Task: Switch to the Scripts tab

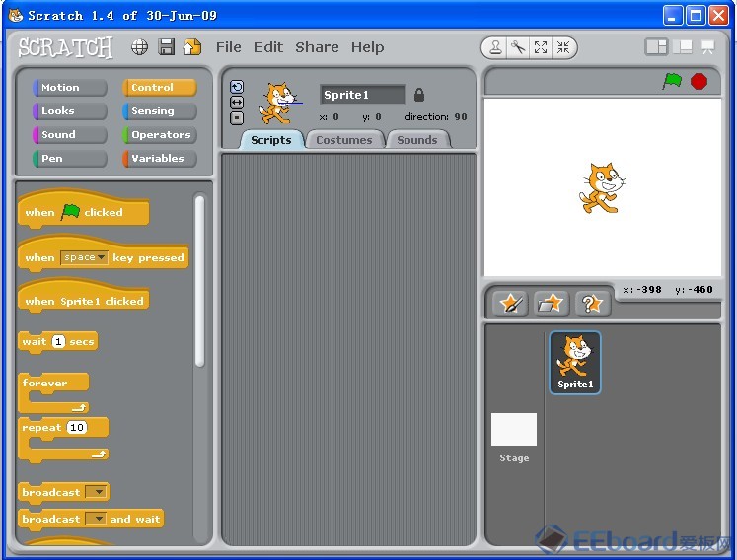Action: tap(271, 140)
